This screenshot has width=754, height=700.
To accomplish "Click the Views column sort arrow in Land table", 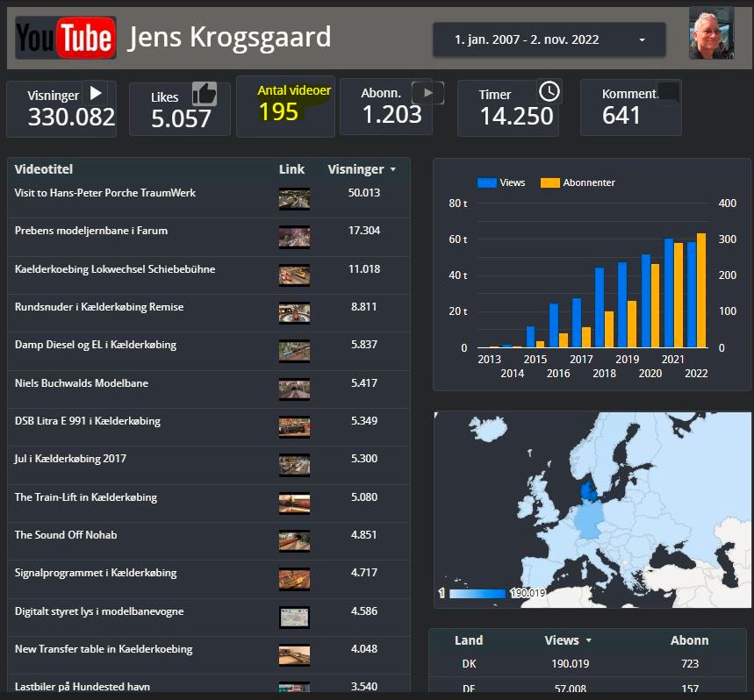I will pos(589,640).
